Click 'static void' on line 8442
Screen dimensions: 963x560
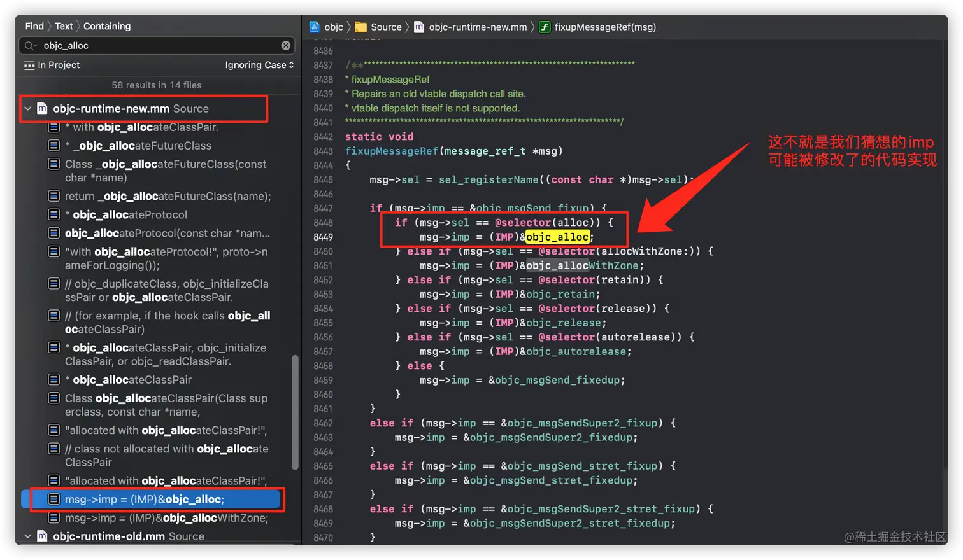tap(379, 137)
